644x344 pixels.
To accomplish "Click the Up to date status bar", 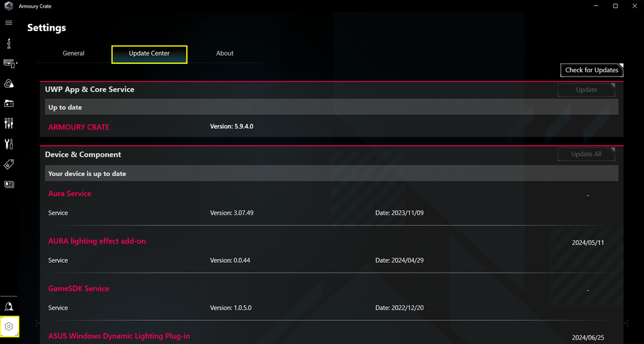I will 331,107.
